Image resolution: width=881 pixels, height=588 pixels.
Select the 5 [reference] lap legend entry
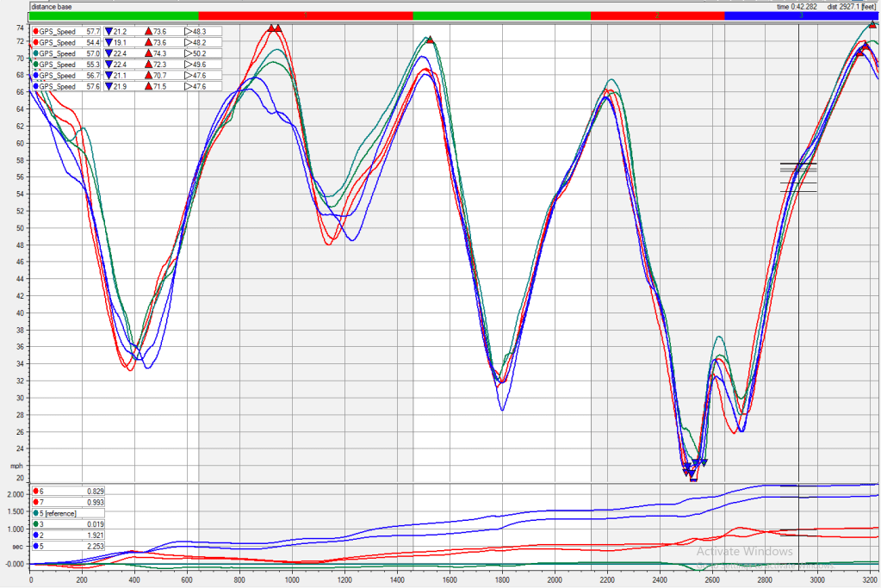[60, 513]
